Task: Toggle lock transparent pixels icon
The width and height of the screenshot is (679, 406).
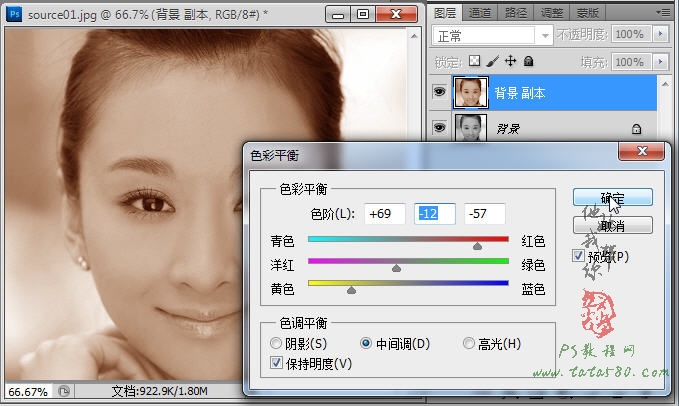Action: point(475,61)
